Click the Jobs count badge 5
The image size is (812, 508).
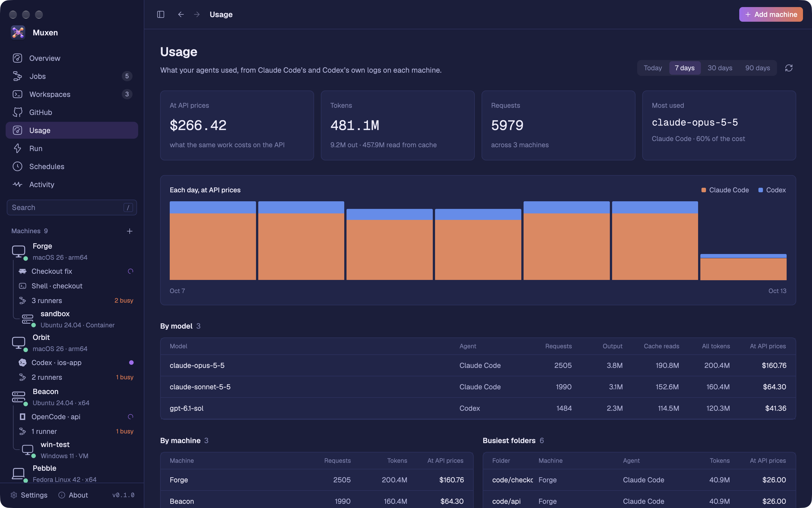point(127,76)
